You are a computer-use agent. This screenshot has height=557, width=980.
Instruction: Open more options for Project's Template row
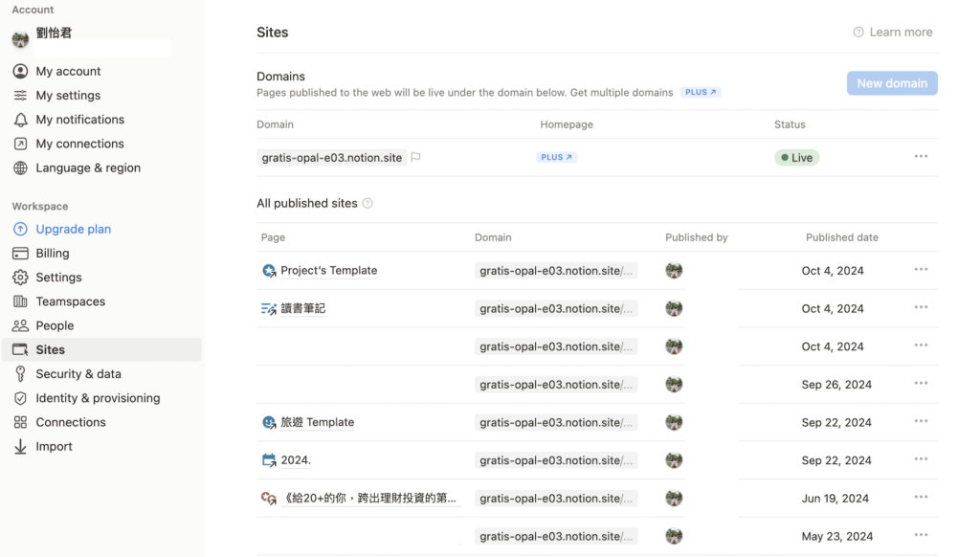[921, 270]
